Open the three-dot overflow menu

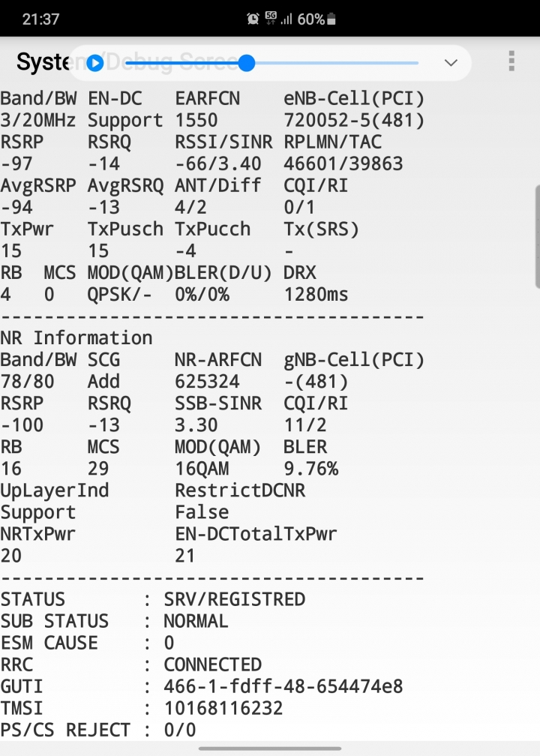point(511,61)
